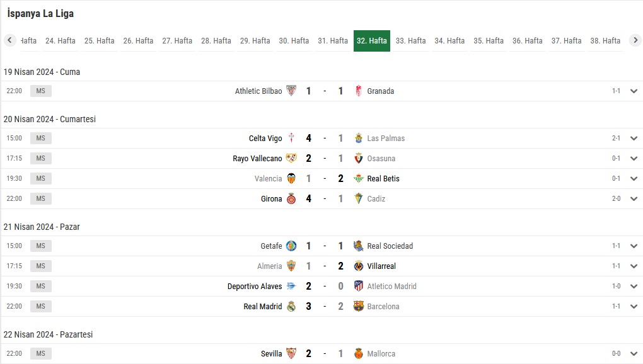Image resolution: width=643 pixels, height=364 pixels.
Task: Click the Girona club crest
Action: click(291, 198)
